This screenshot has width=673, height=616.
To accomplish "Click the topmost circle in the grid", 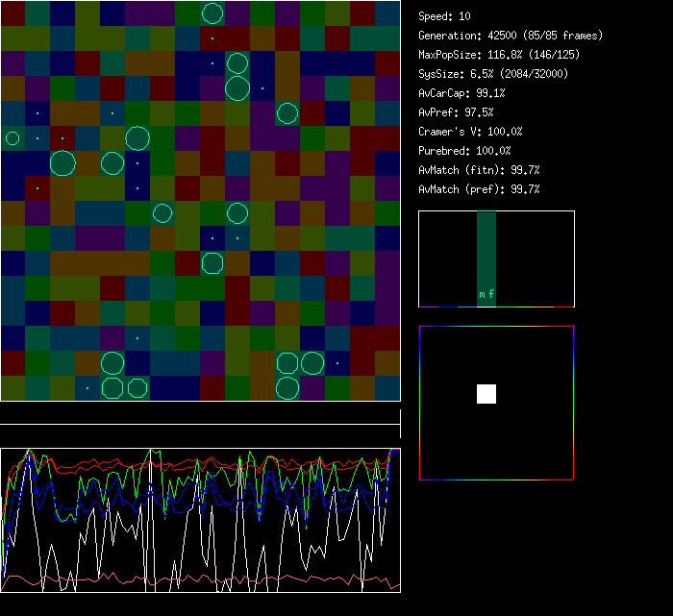I will [212, 13].
